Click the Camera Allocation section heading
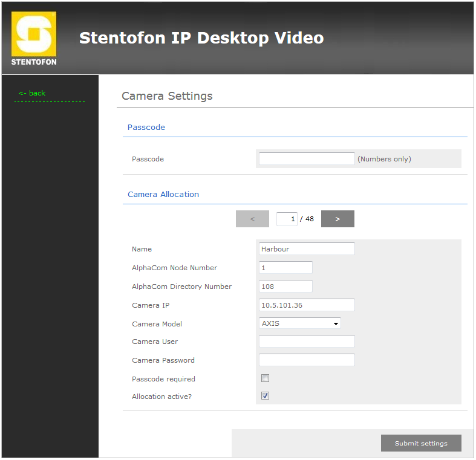Screen dimensions: 476x460 click(163, 195)
